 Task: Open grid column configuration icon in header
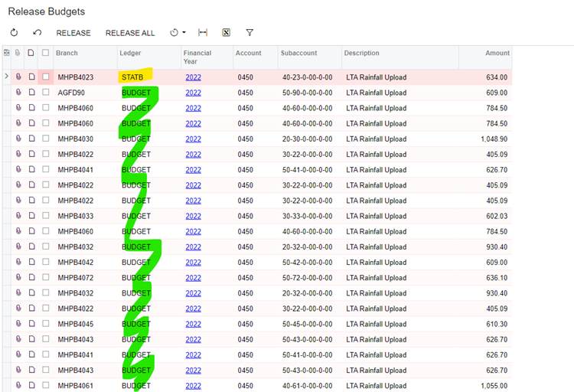(x=7, y=53)
